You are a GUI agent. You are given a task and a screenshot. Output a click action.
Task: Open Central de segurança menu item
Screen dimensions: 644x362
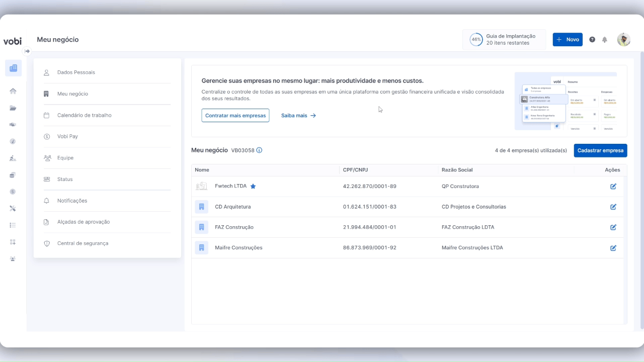click(83, 243)
